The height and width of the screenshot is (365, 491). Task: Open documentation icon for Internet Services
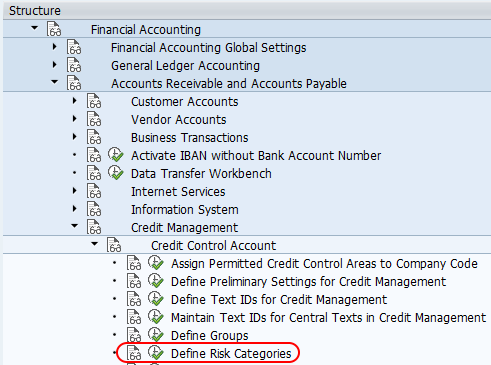point(94,191)
